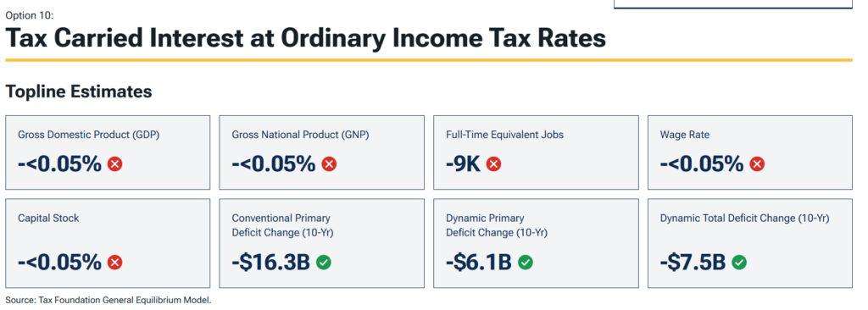Click the red X icon beside GDP value
Viewport: 868px width, 310px height.
(x=114, y=163)
